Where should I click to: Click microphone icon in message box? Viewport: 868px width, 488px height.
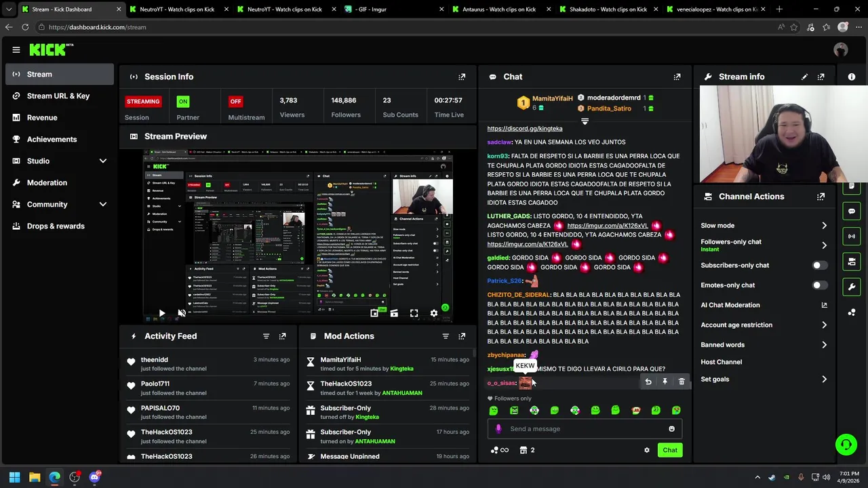[x=498, y=428]
